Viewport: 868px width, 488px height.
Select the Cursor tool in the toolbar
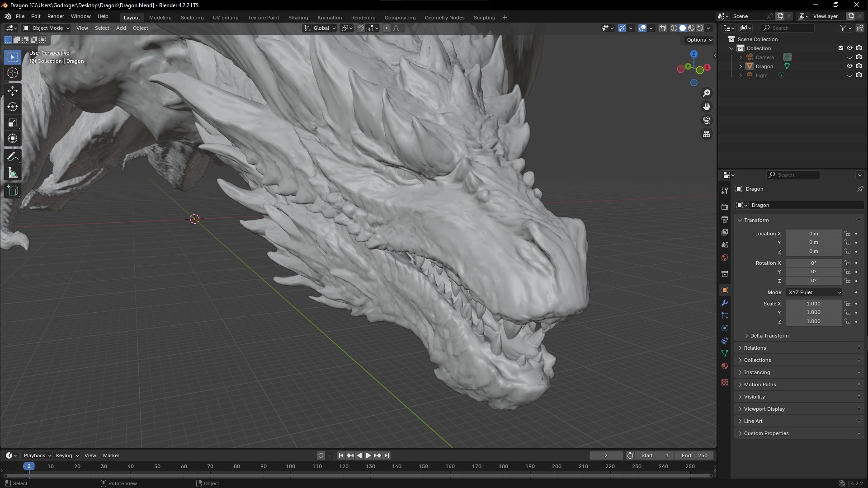13,73
